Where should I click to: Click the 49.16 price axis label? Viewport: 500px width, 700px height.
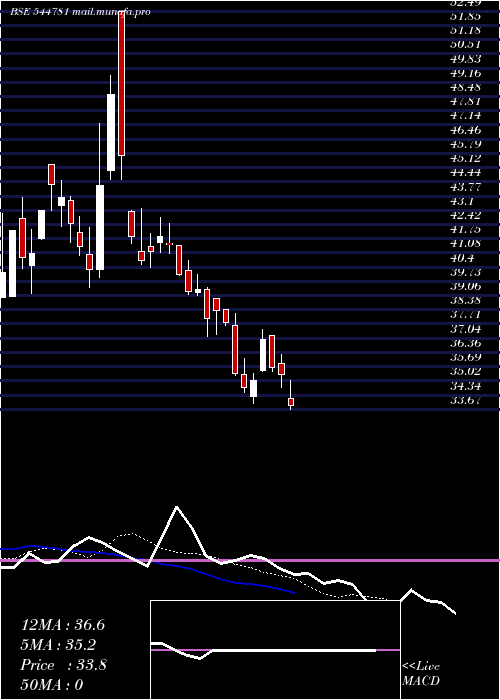(466, 73)
